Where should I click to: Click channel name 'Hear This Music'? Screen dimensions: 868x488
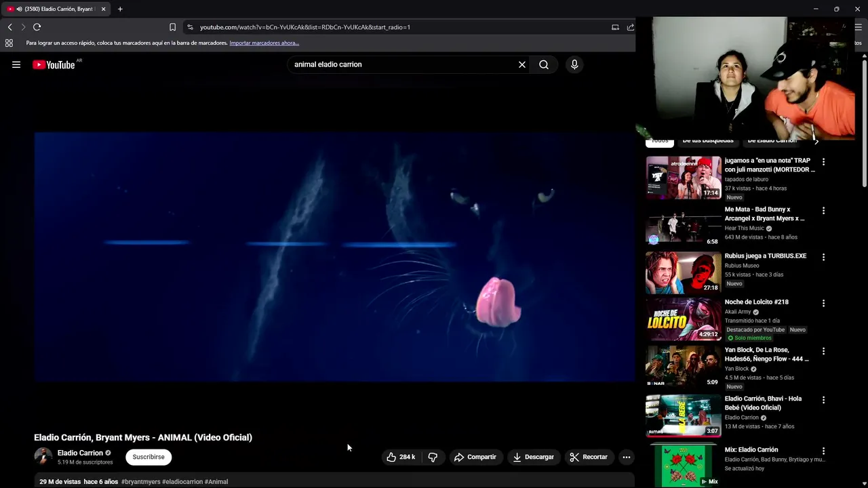coord(745,228)
